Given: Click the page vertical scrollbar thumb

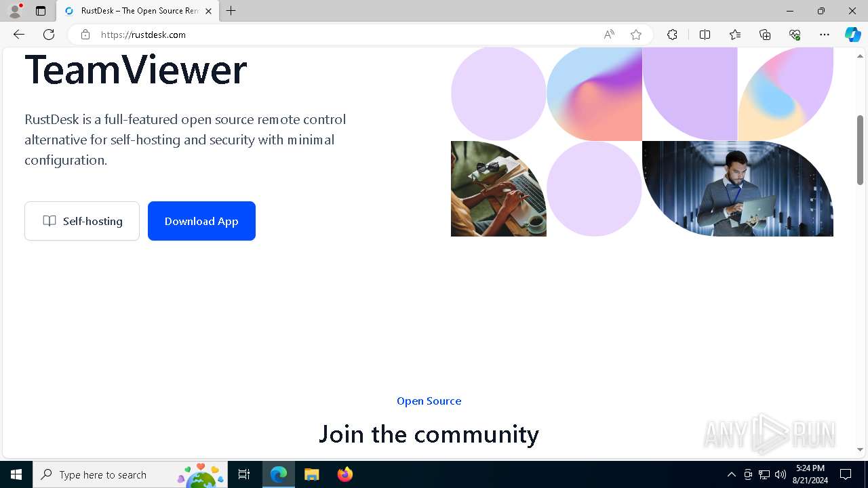Looking at the screenshot, I should point(860,150).
